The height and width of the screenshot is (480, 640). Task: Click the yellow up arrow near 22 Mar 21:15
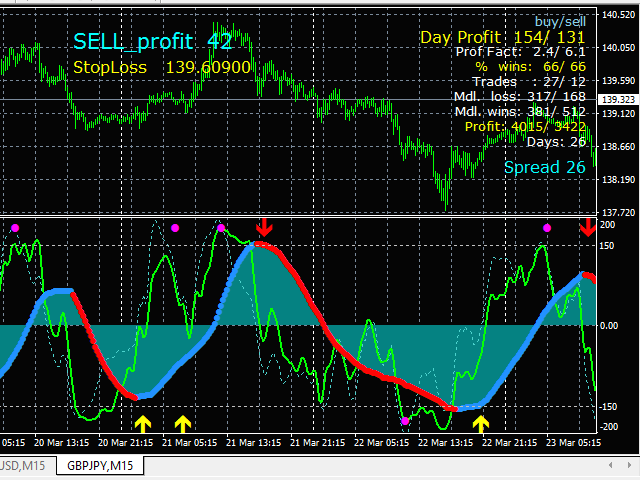481,423
